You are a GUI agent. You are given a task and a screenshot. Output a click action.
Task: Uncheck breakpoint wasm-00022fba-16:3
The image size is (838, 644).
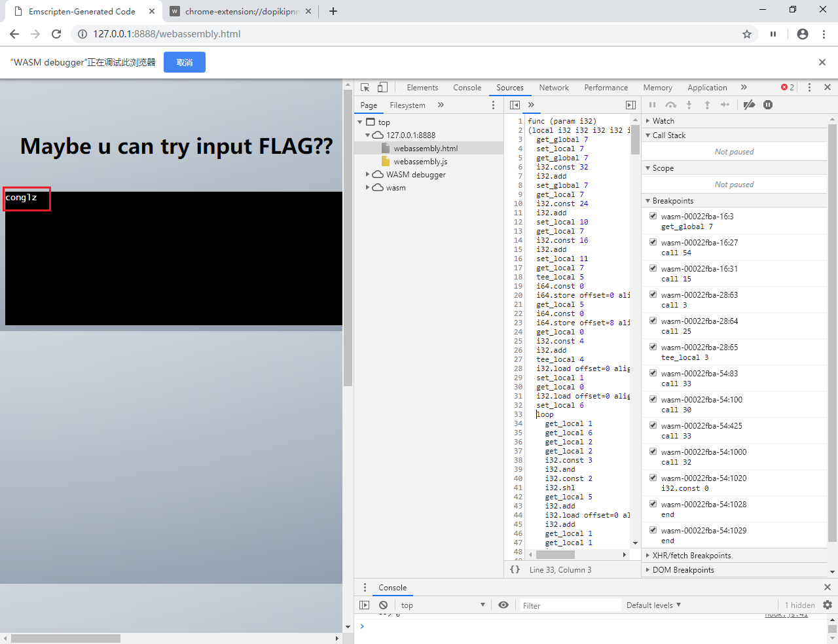click(x=653, y=216)
